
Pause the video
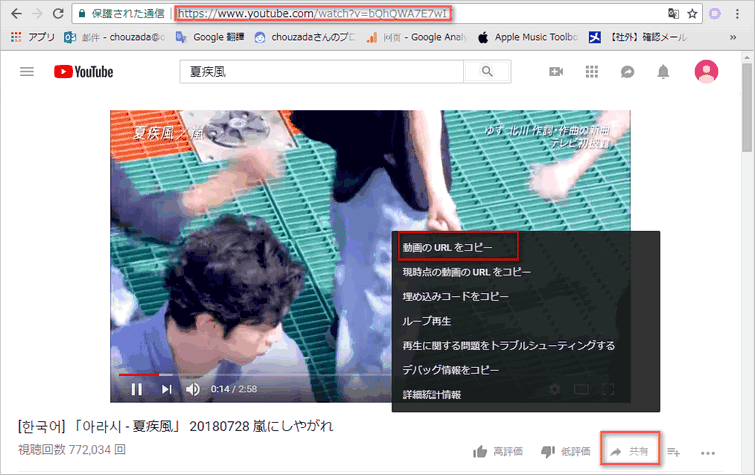(x=137, y=389)
